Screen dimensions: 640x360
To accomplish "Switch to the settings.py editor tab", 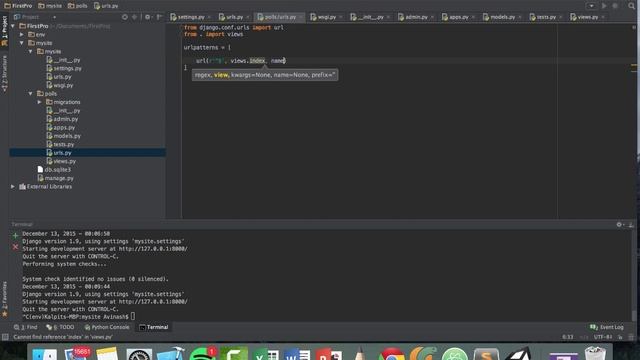I will coord(190,17).
